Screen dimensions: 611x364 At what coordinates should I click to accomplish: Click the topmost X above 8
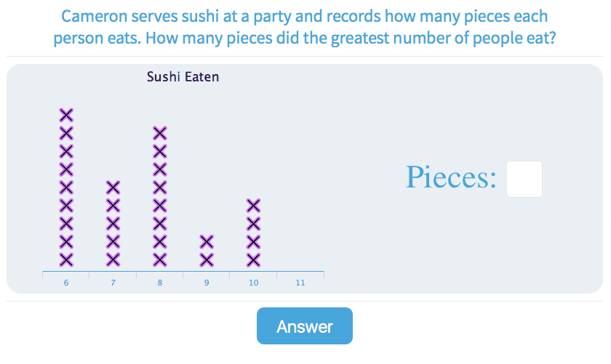[160, 133]
